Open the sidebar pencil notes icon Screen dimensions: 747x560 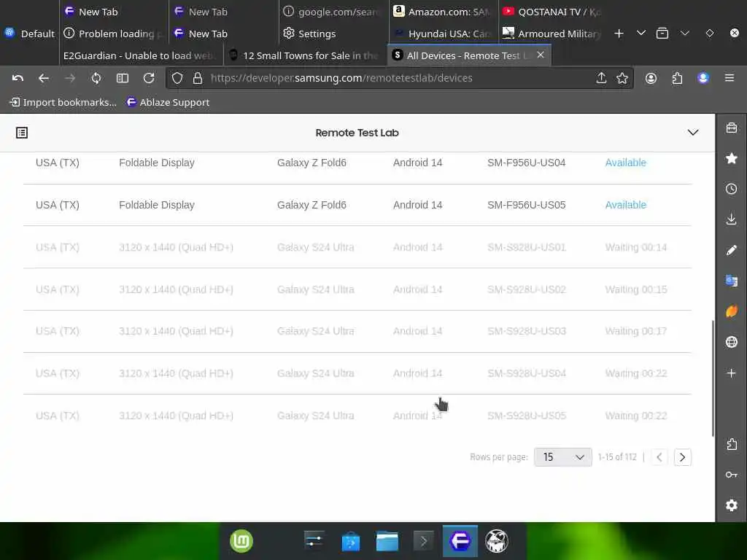pyautogui.click(x=732, y=250)
